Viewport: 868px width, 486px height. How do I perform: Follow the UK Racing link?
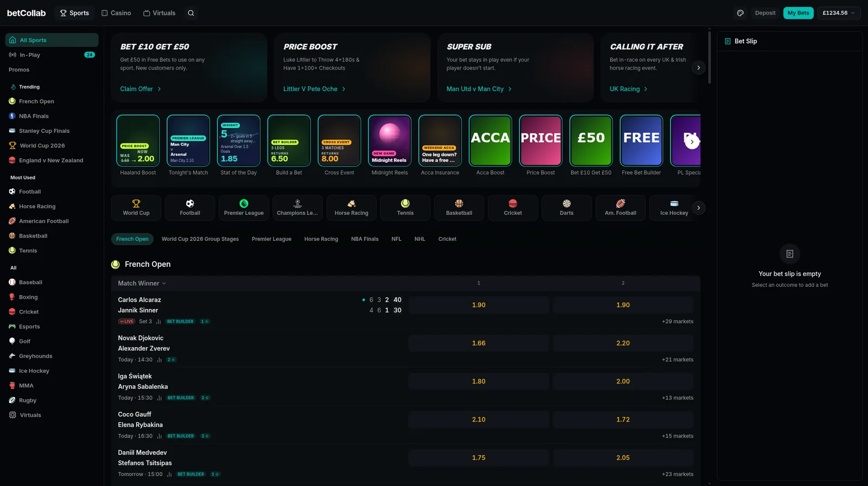coord(628,89)
